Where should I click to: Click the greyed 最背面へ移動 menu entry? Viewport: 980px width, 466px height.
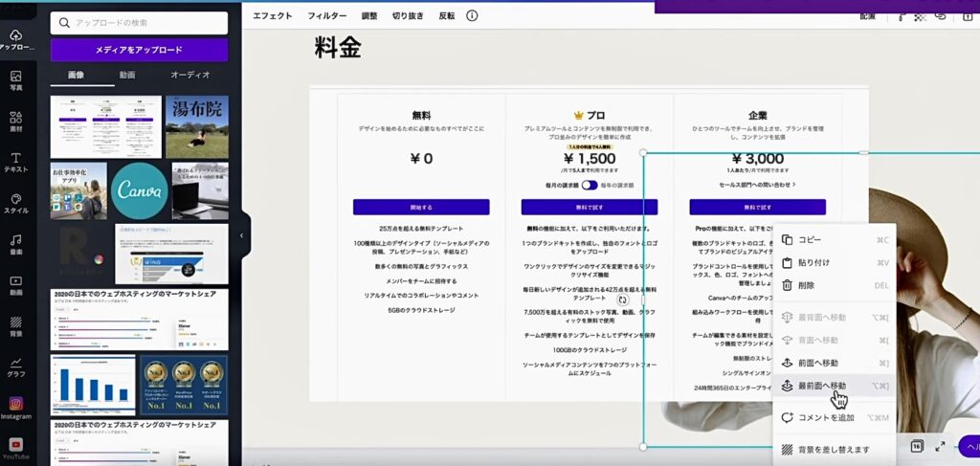[x=835, y=318]
